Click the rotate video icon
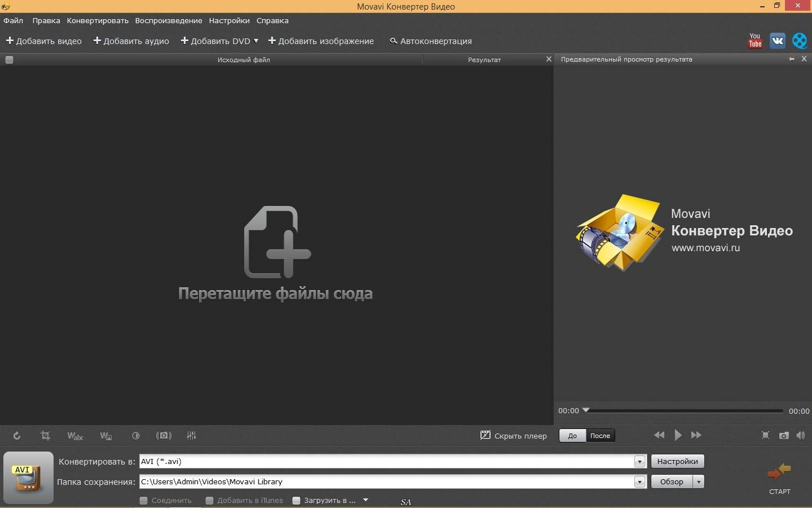 (17, 436)
